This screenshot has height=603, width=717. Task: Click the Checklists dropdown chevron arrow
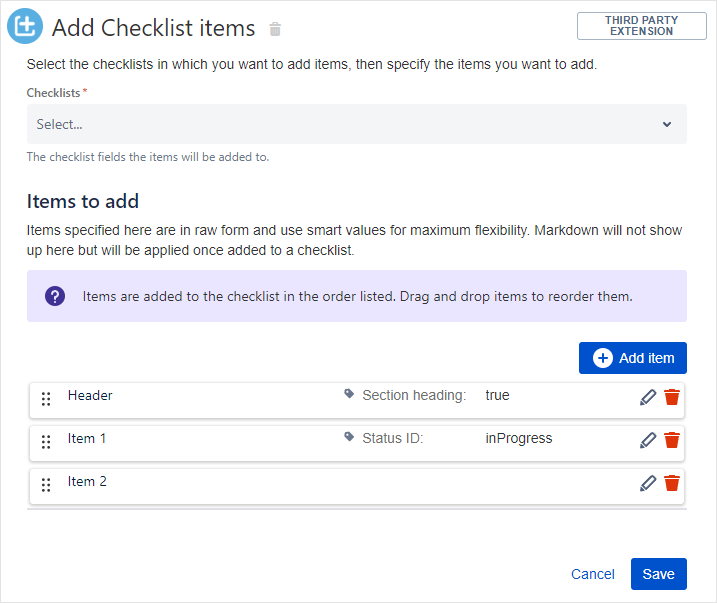667,124
